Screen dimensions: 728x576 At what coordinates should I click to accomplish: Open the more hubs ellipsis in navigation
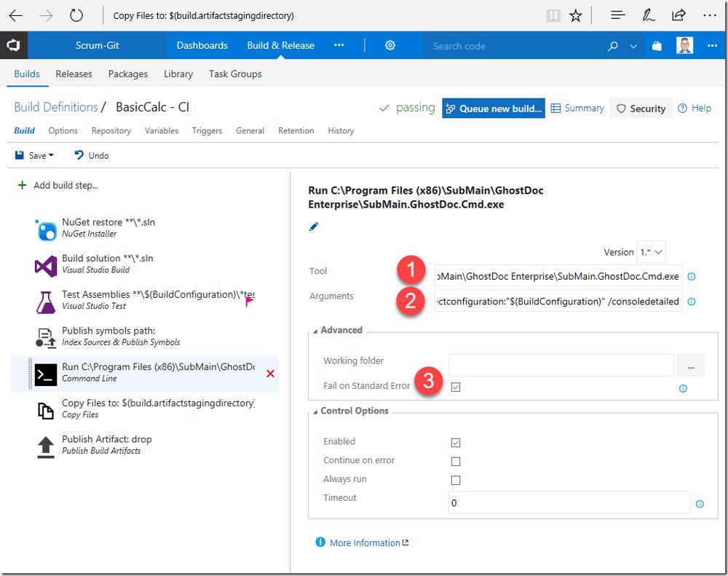(339, 45)
